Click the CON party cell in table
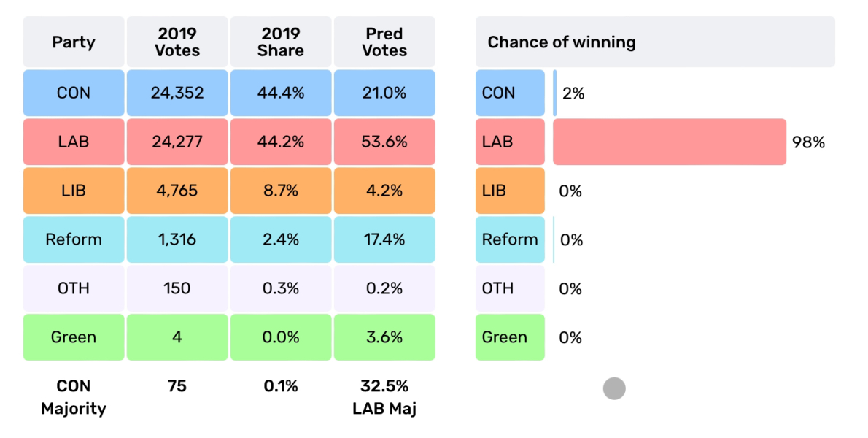The width and height of the screenshot is (868, 438). pos(74,93)
